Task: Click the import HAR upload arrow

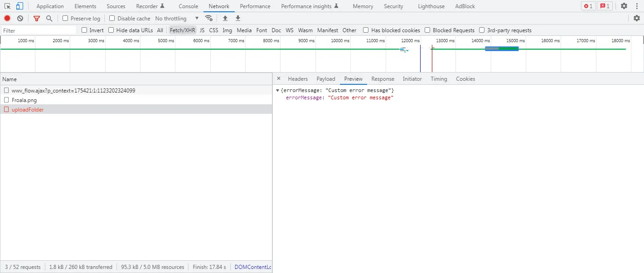Action: point(225,18)
